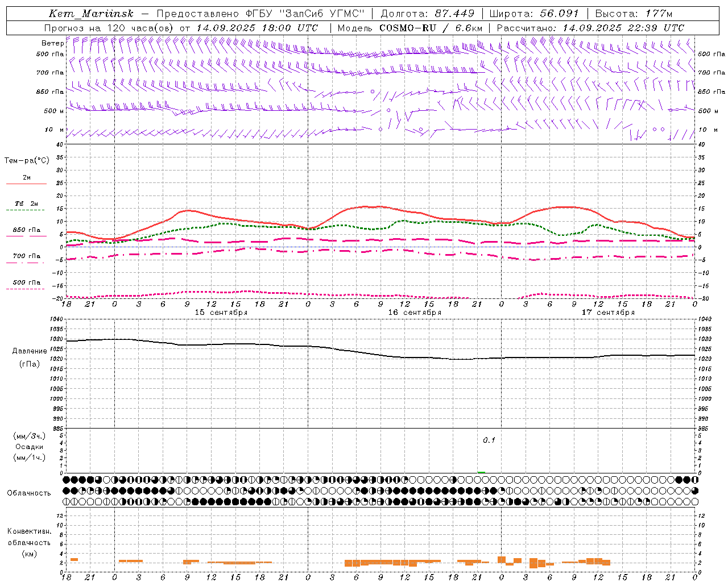Click the Давление pressure panel label
Viewport: 728px width, 582px height.
pos(30,351)
